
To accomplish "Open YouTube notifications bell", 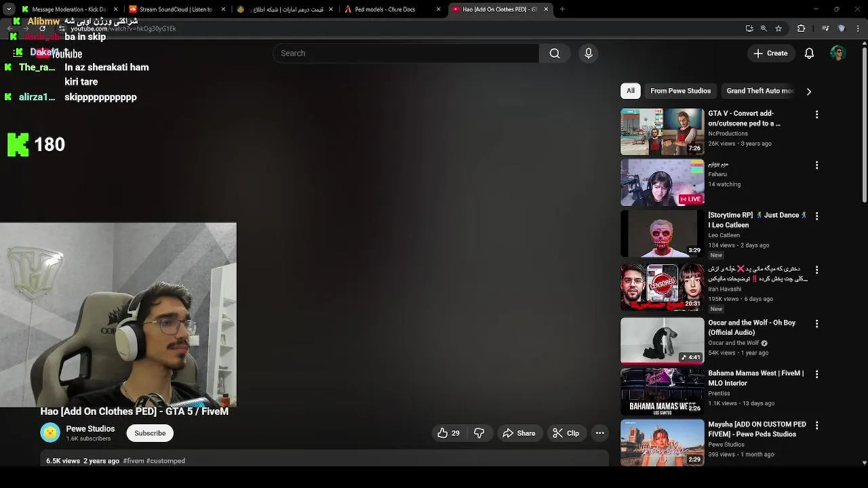I will tap(809, 54).
